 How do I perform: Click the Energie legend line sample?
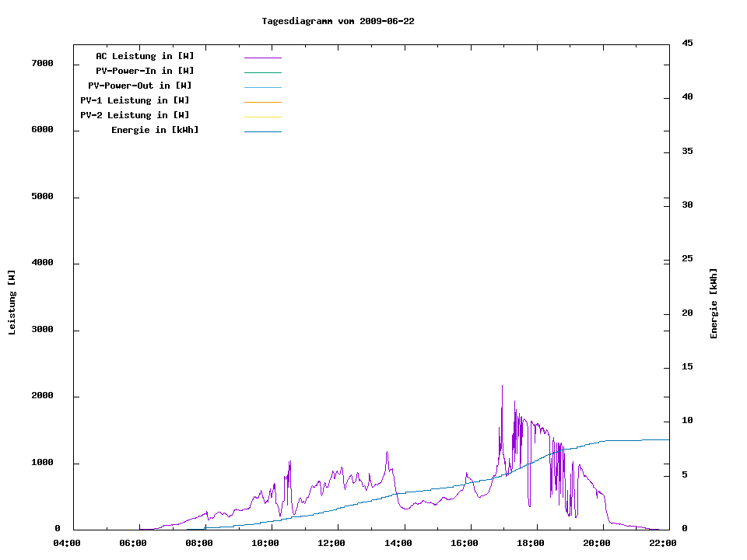pos(262,132)
